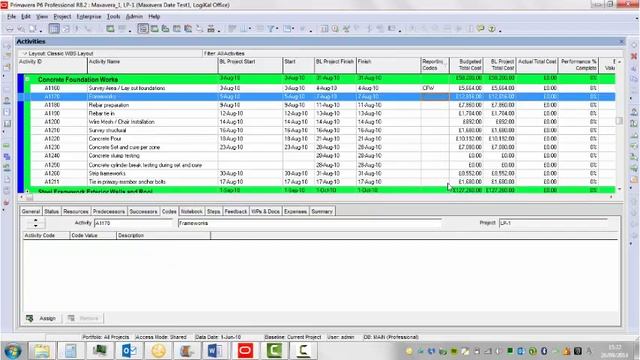Switch to the WPs & Docs tab
The height and width of the screenshot is (360, 640).
point(265,211)
